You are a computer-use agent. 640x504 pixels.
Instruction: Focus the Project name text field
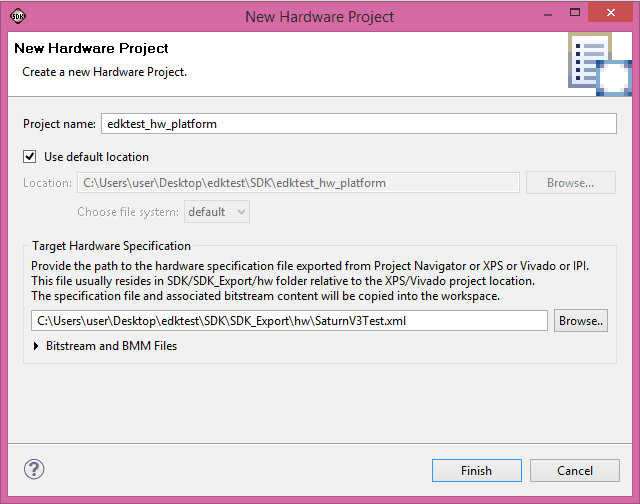(x=358, y=124)
